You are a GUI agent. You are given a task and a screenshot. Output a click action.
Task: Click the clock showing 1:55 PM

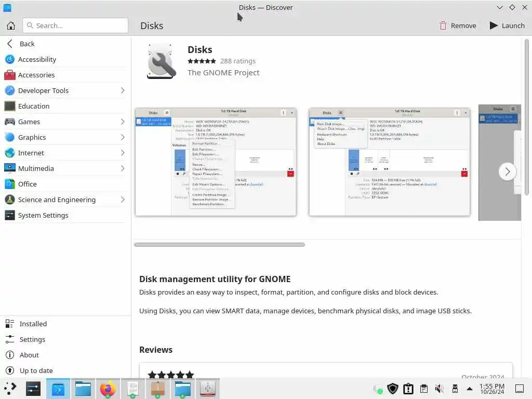click(x=492, y=389)
